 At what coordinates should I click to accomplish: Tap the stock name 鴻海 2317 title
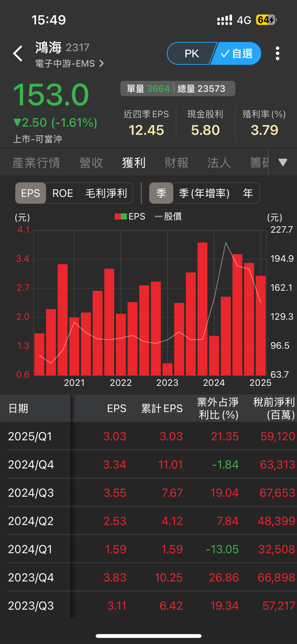coord(62,47)
